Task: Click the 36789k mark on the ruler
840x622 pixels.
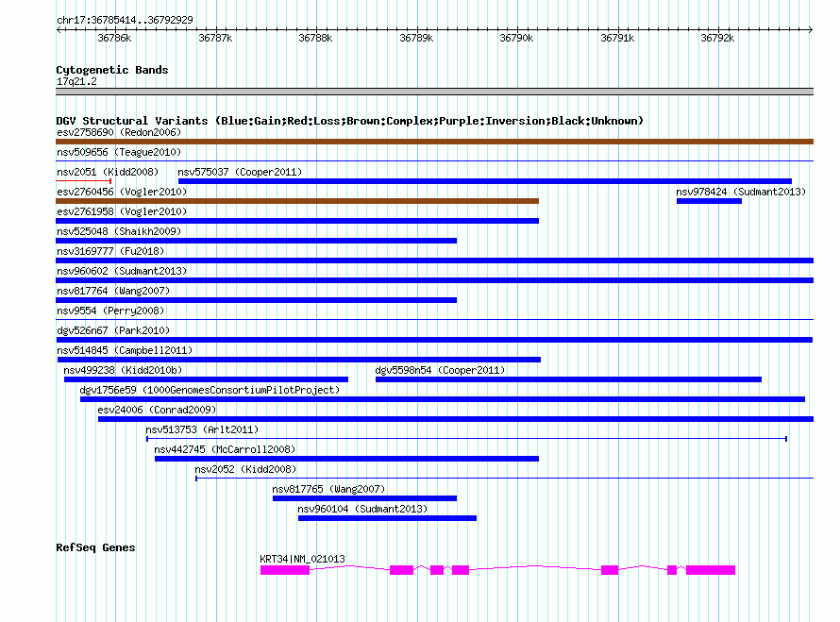Action: pos(416,38)
